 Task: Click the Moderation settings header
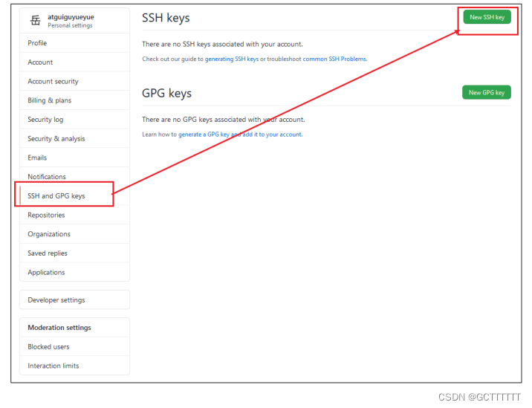tap(59, 328)
